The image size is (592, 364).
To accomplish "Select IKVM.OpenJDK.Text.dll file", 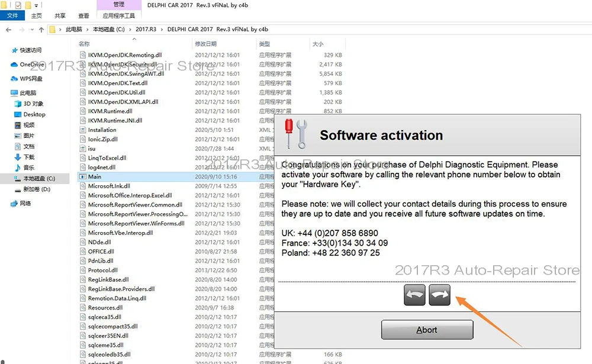I will (118, 83).
